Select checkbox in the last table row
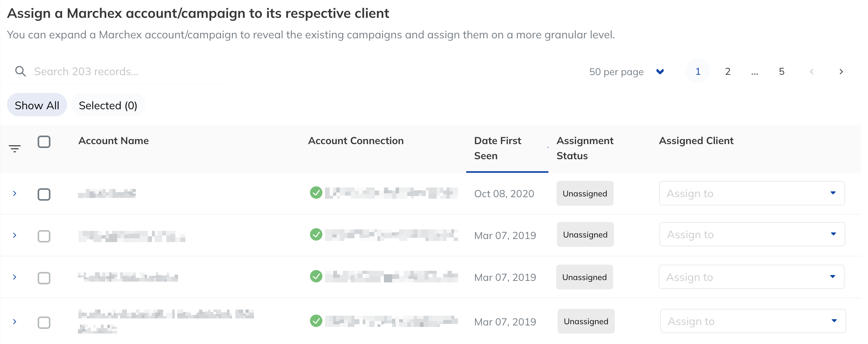Viewport: 868px width, 344px height. [x=44, y=322]
